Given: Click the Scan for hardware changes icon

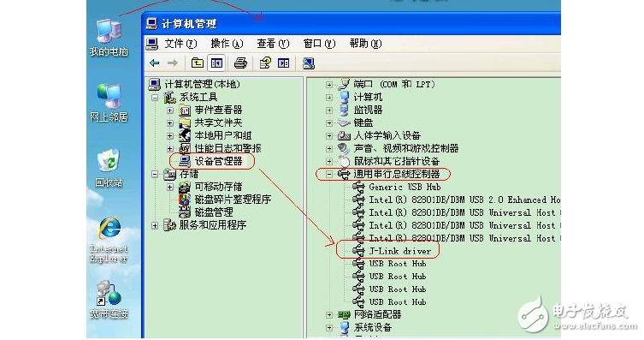Looking at the screenshot, I should (x=309, y=63).
